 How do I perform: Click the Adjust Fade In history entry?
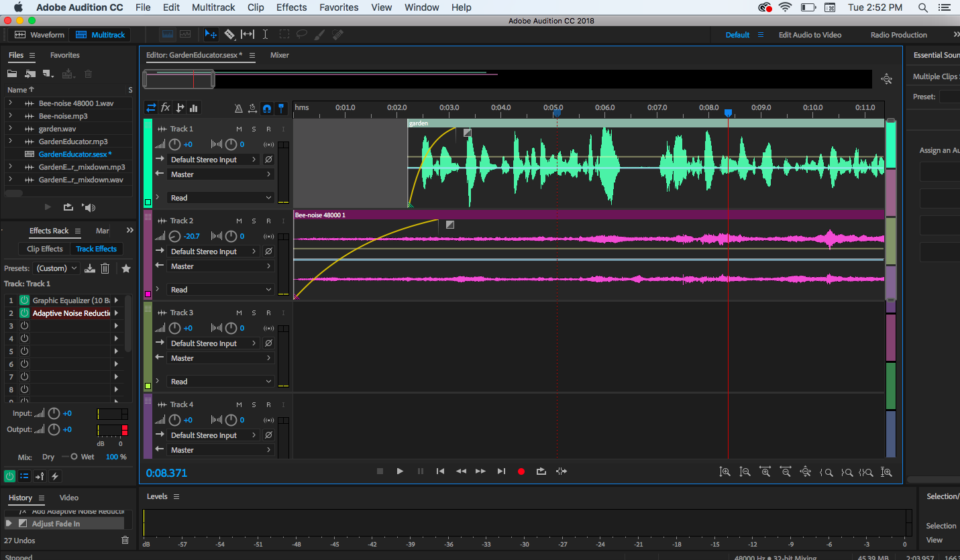tap(64, 524)
